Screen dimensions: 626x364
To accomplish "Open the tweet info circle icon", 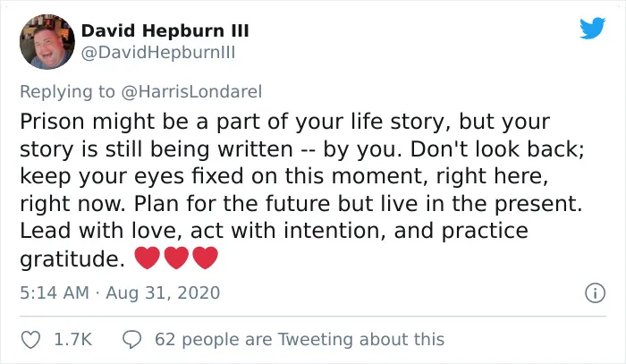I will click(595, 293).
